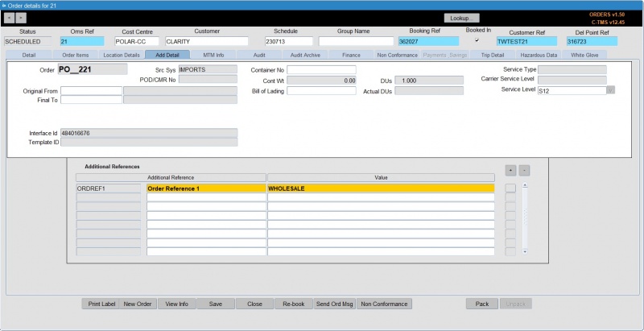
Task: Click the Container No input field
Action: point(321,70)
